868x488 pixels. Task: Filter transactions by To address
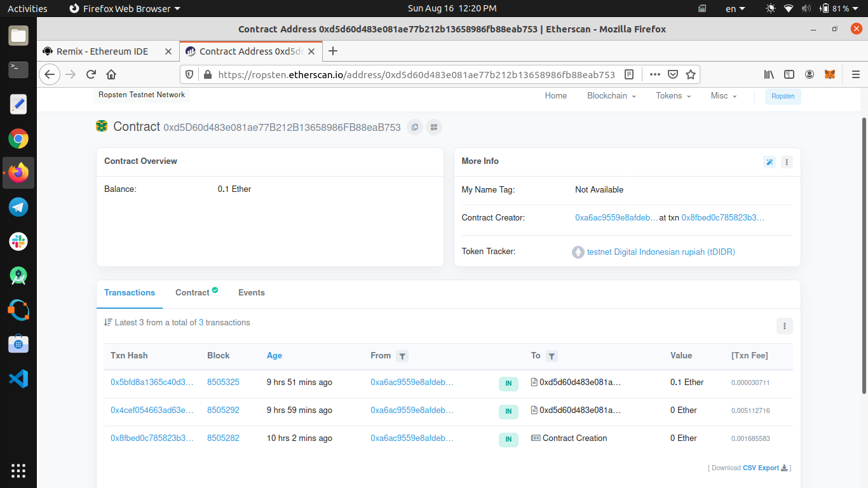coord(552,356)
